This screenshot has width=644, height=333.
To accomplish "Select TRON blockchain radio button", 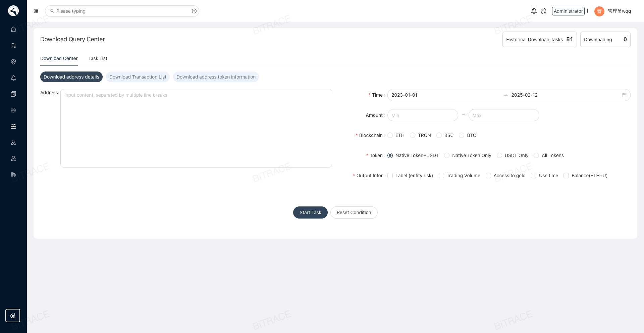I will tap(413, 135).
